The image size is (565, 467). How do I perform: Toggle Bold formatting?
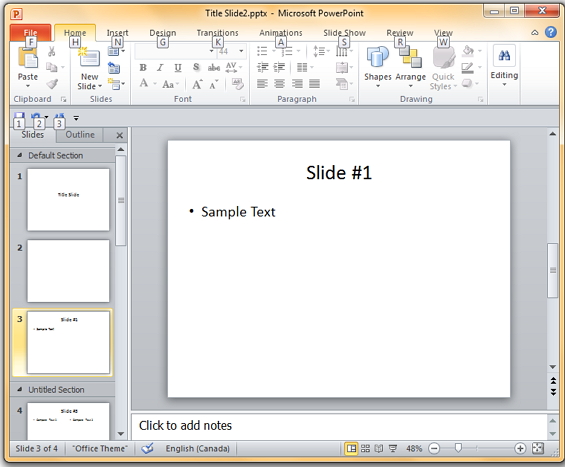coord(143,68)
